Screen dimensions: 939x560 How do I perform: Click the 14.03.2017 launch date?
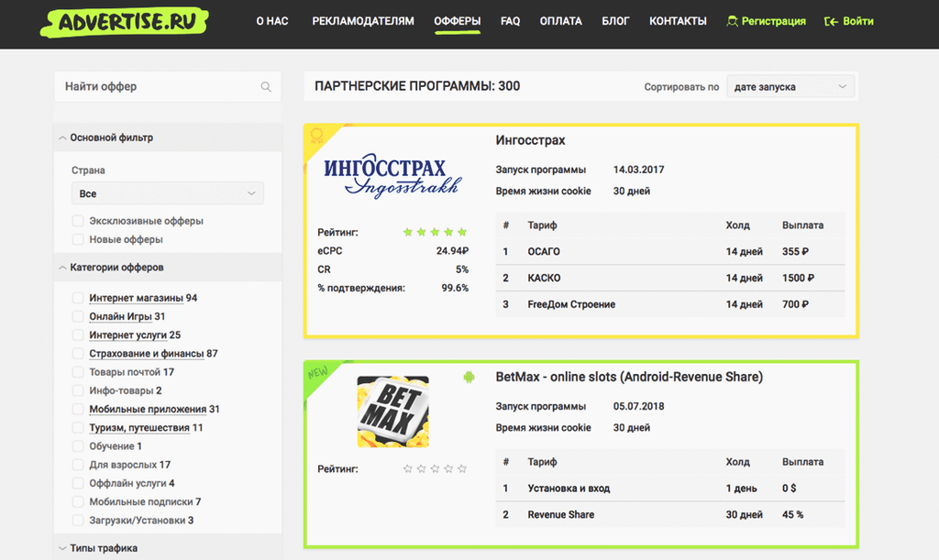coord(638,170)
